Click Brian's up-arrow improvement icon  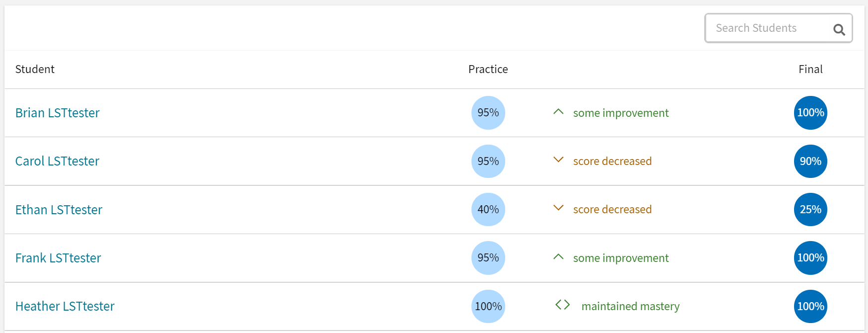[558, 112]
